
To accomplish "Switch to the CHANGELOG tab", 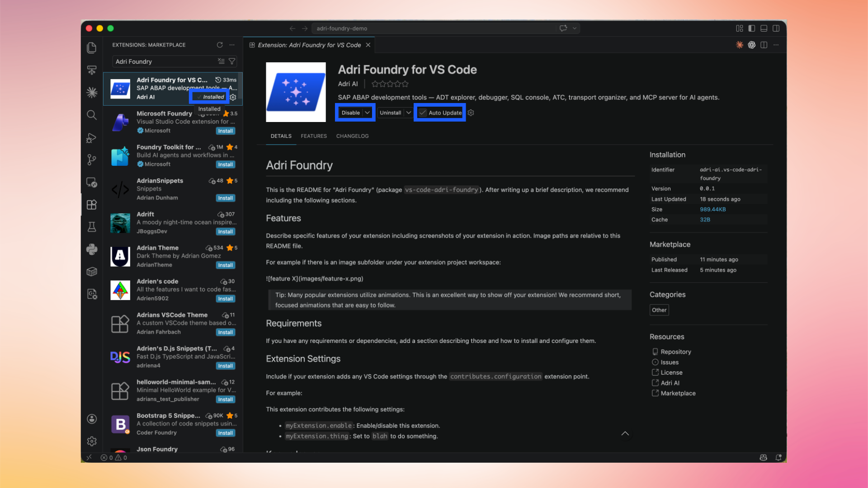I will tap(352, 136).
